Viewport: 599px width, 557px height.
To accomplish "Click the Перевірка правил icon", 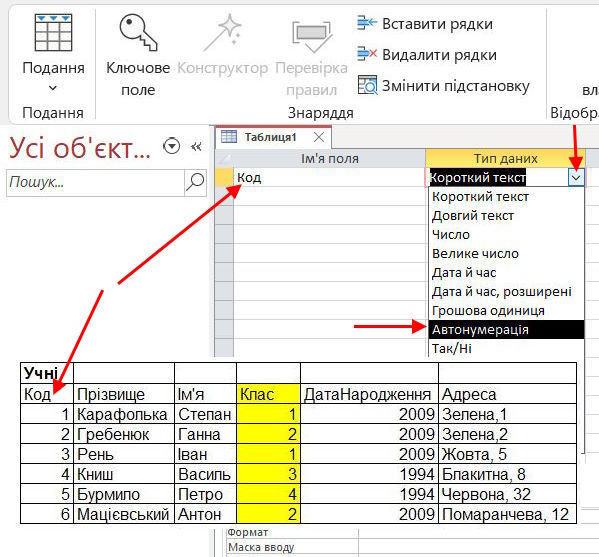I will pyautogui.click(x=311, y=37).
